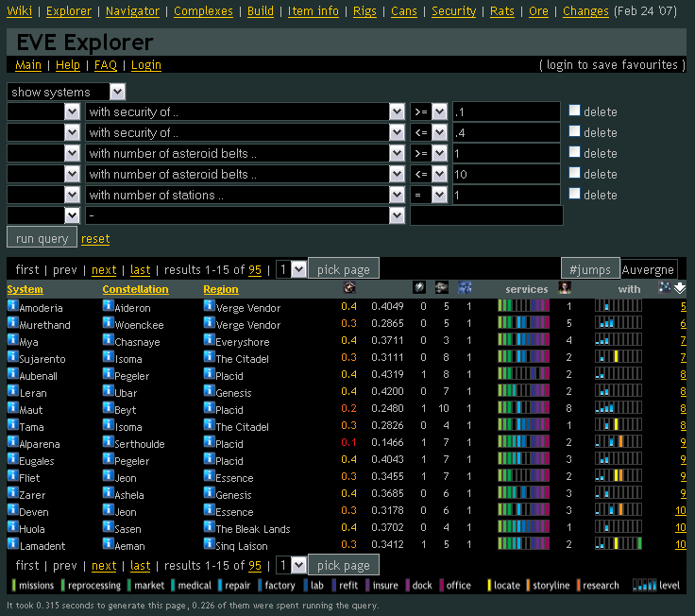
Task: Click the #jumps button
Action: click(x=590, y=269)
